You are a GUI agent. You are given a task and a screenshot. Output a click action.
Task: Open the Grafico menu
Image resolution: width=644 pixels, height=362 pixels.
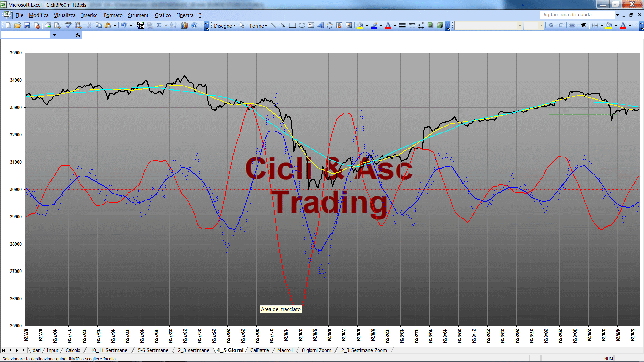163,15
